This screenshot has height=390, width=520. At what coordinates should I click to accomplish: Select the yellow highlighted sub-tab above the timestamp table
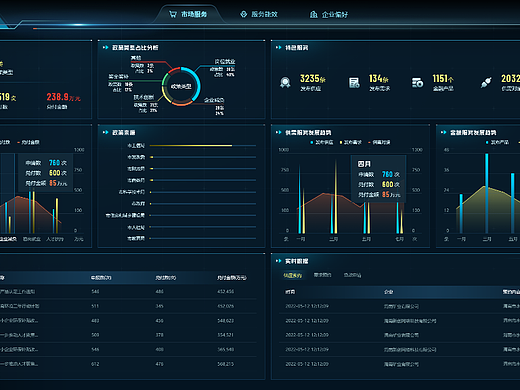pos(293,275)
